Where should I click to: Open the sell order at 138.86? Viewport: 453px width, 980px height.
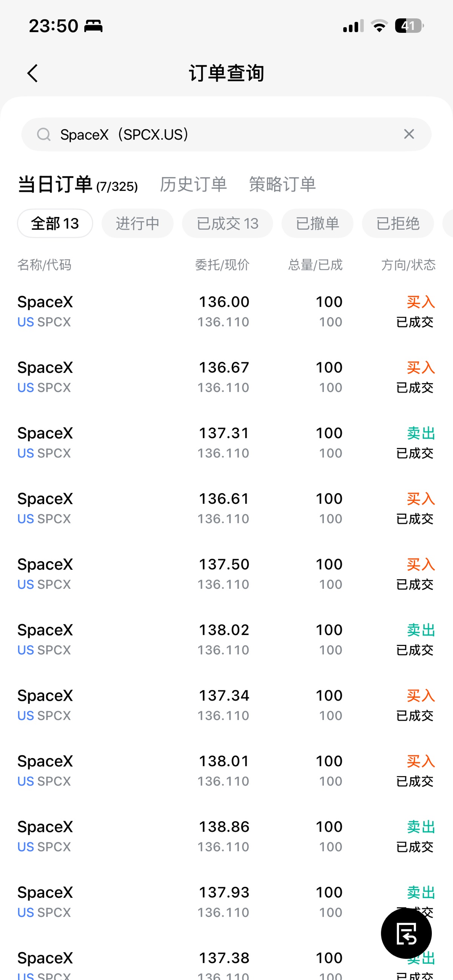[x=226, y=837]
